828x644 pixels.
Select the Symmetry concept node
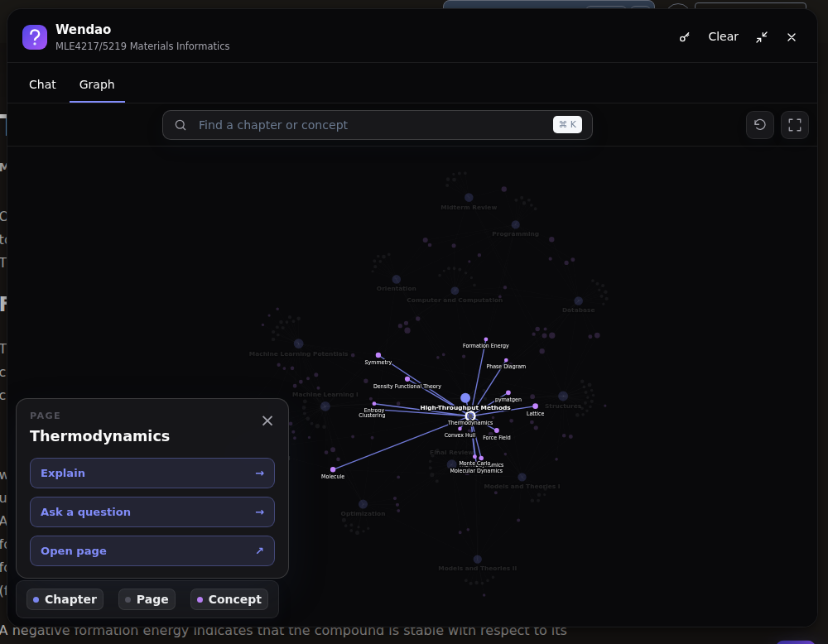pos(378,355)
